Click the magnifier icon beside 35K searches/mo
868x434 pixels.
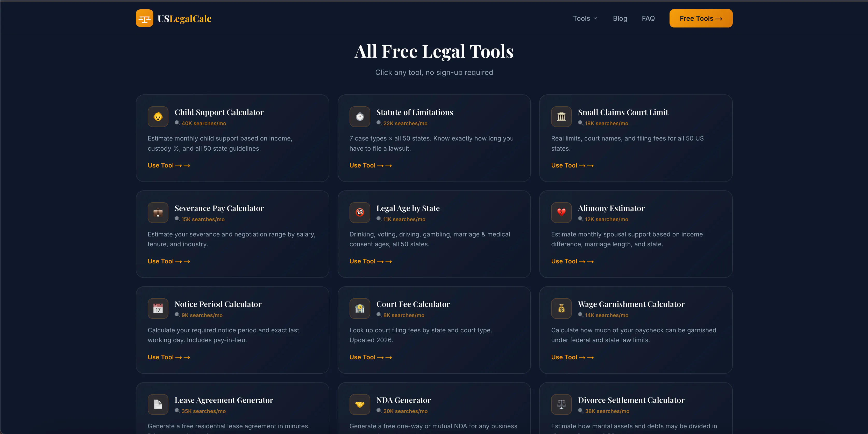coord(177,411)
